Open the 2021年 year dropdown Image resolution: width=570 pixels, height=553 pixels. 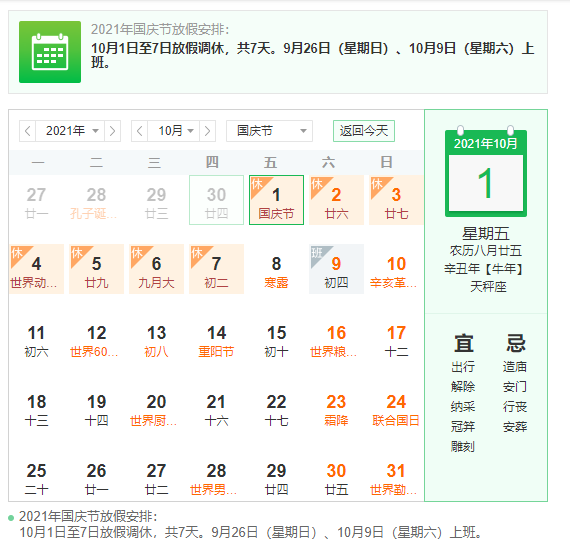coord(70,131)
